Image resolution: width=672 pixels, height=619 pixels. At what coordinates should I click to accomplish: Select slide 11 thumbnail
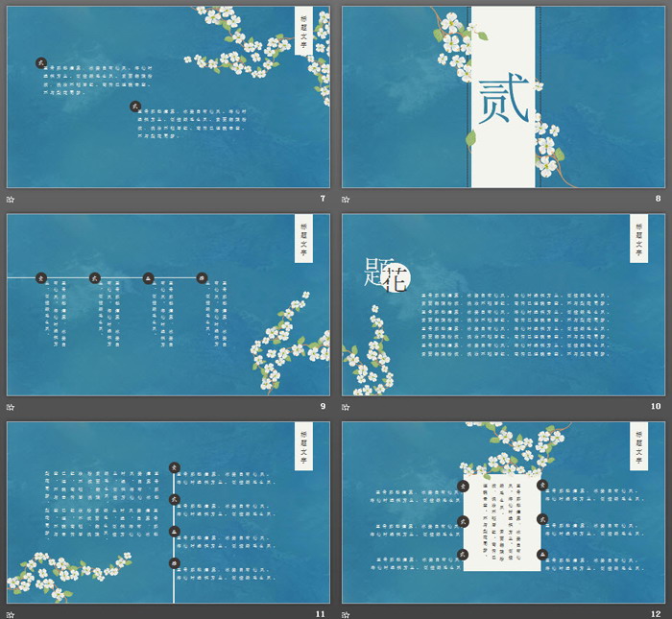(168, 512)
